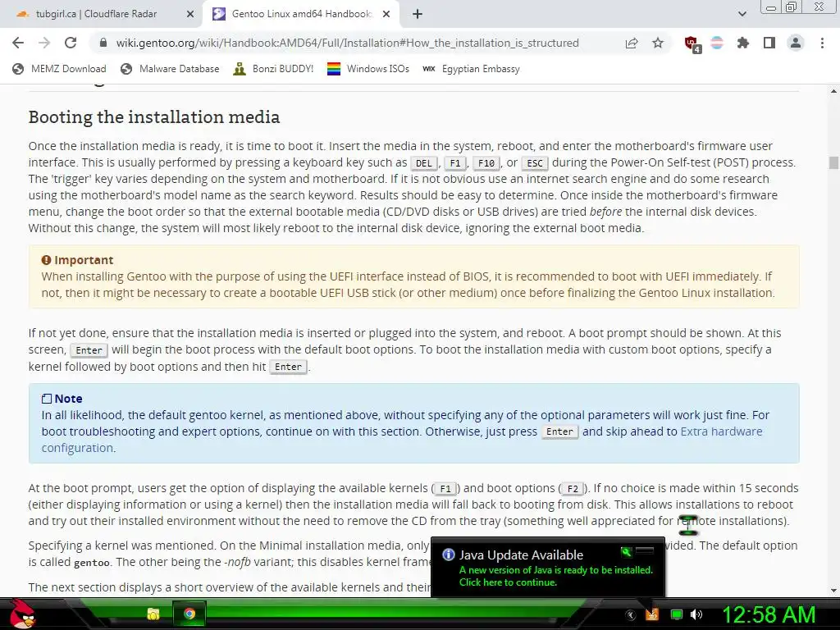Click the Note box heading
The image size is (840, 630).
pos(62,399)
